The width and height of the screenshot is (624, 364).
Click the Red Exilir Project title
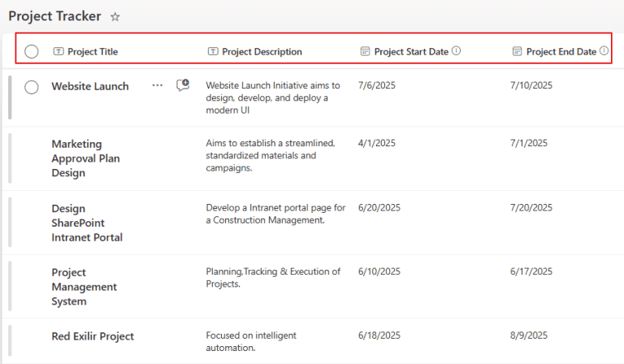pos(93,336)
